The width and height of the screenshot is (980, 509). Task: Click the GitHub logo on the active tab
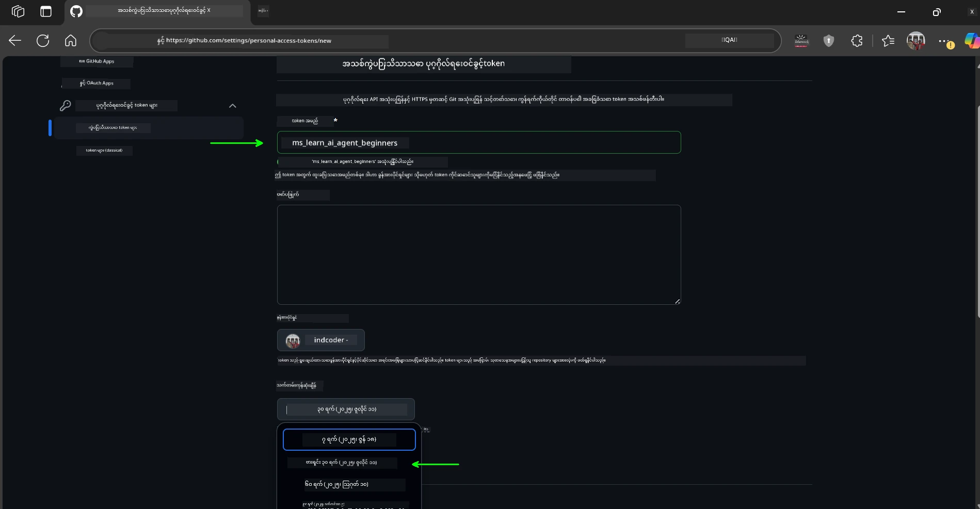[x=76, y=10]
